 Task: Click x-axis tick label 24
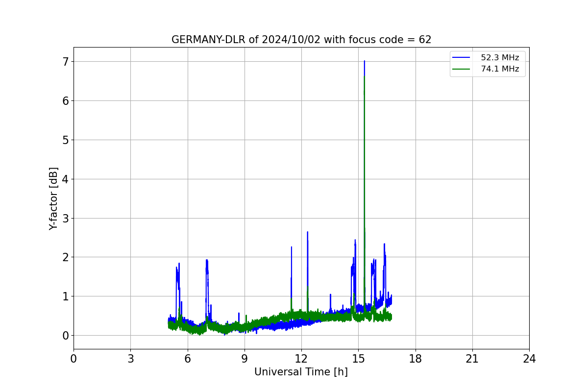529,359
